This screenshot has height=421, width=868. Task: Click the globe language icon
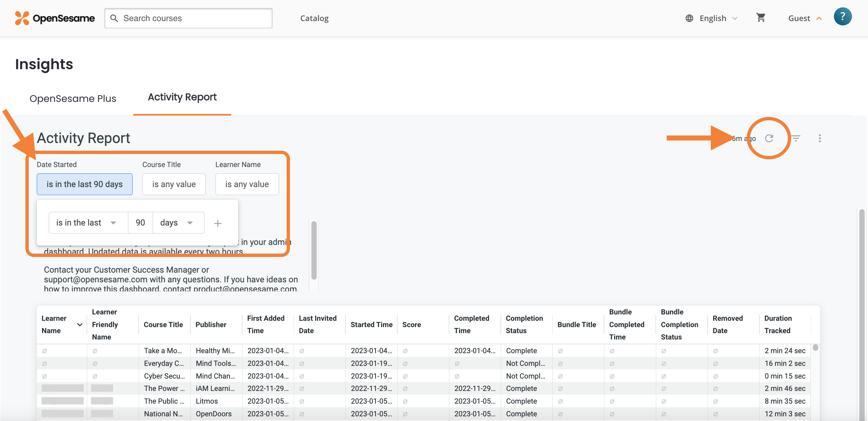click(689, 18)
